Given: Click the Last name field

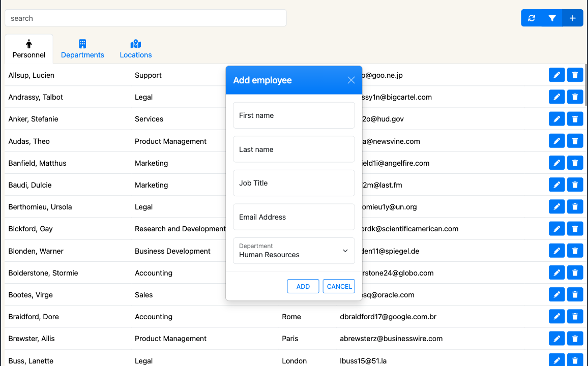Looking at the screenshot, I should [x=294, y=149].
